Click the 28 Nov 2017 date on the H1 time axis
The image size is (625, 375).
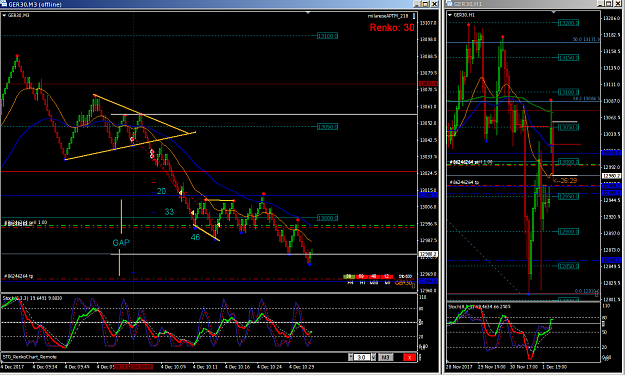[x=459, y=367]
